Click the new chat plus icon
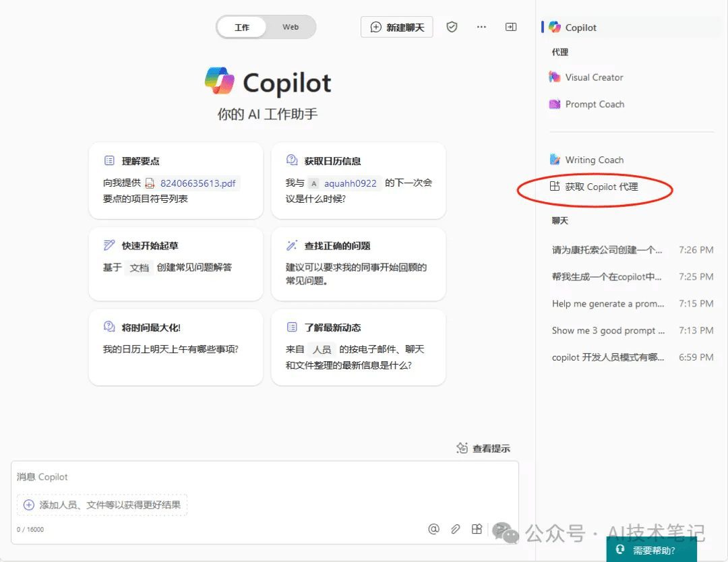This screenshot has height=562, width=728. tap(375, 28)
